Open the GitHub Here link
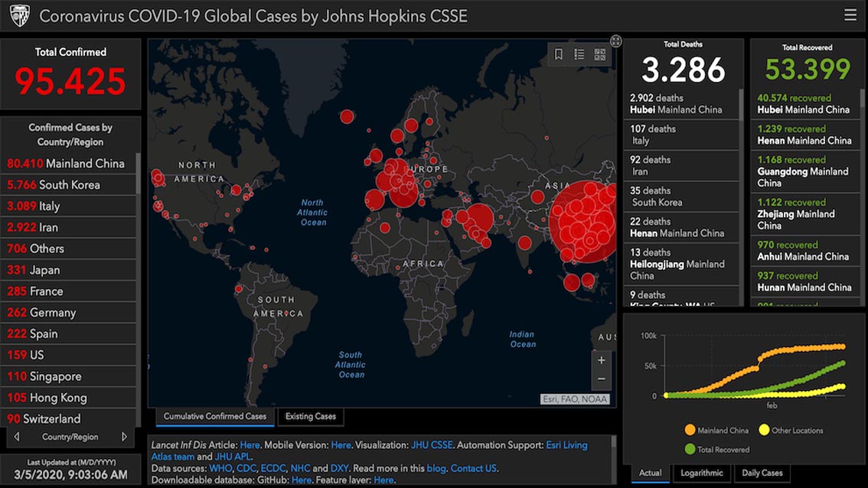 tap(301, 480)
